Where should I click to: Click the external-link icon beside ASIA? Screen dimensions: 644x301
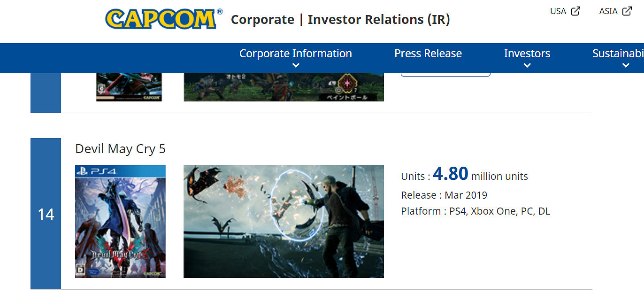(x=627, y=11)
